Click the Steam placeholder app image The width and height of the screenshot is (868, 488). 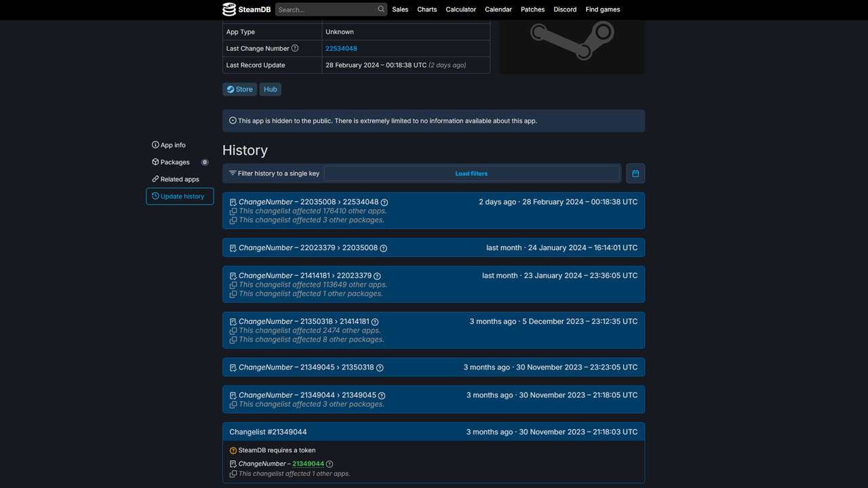point(572,41)
